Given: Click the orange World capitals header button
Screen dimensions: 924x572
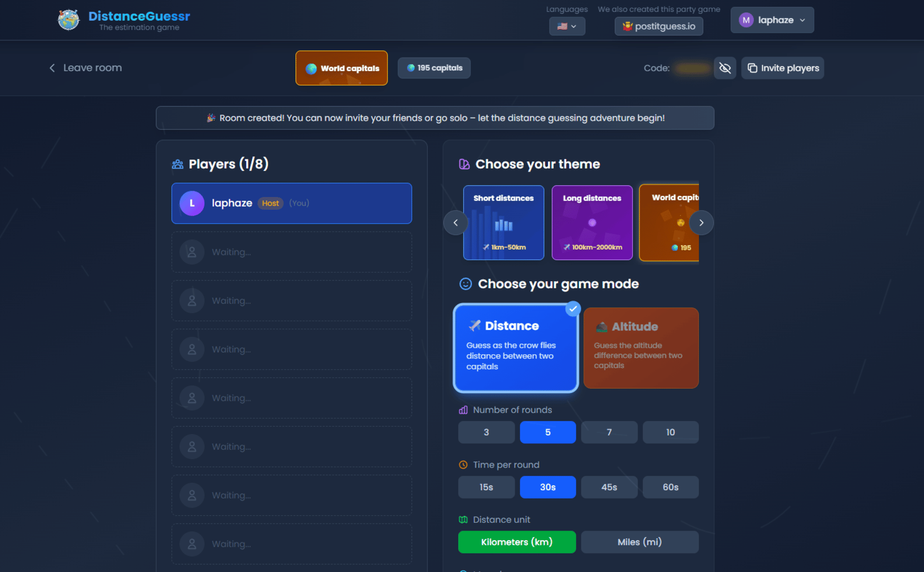Looking at the screenshot, I should [342, 68].
